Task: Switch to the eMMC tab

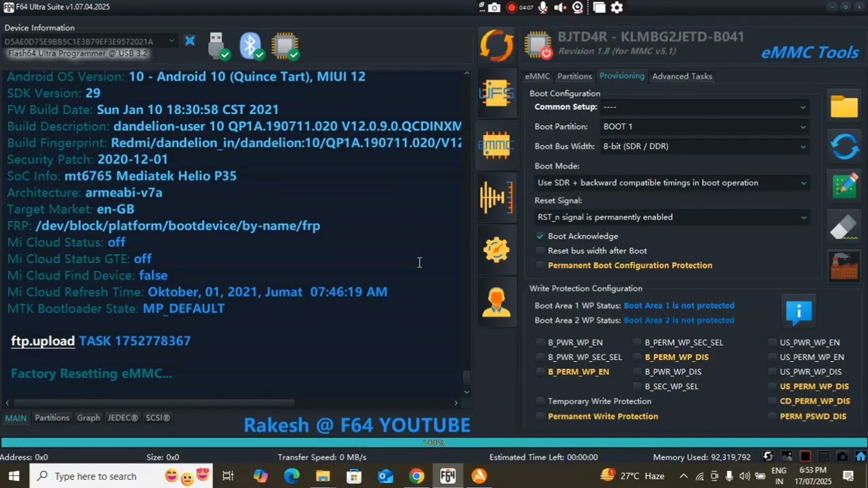Action: 537,77
